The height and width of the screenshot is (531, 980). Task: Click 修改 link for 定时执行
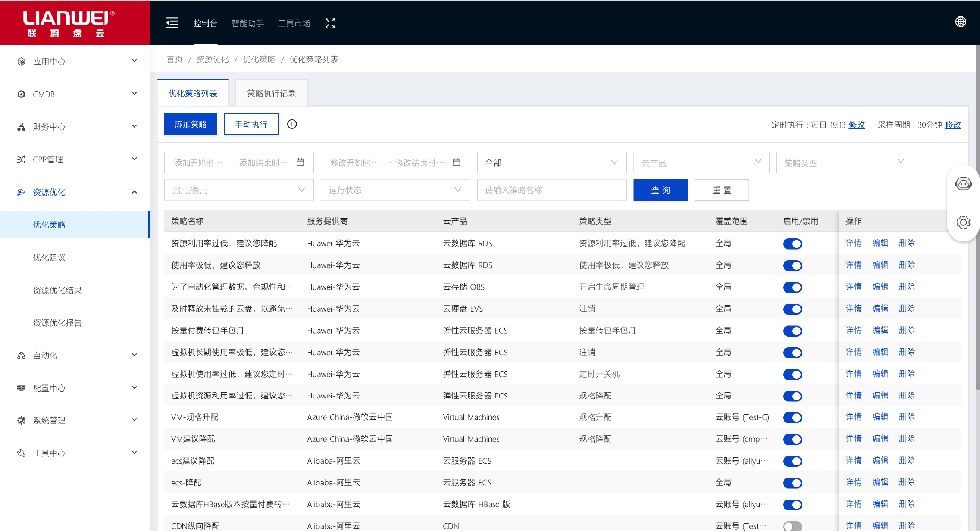point(857,125)
